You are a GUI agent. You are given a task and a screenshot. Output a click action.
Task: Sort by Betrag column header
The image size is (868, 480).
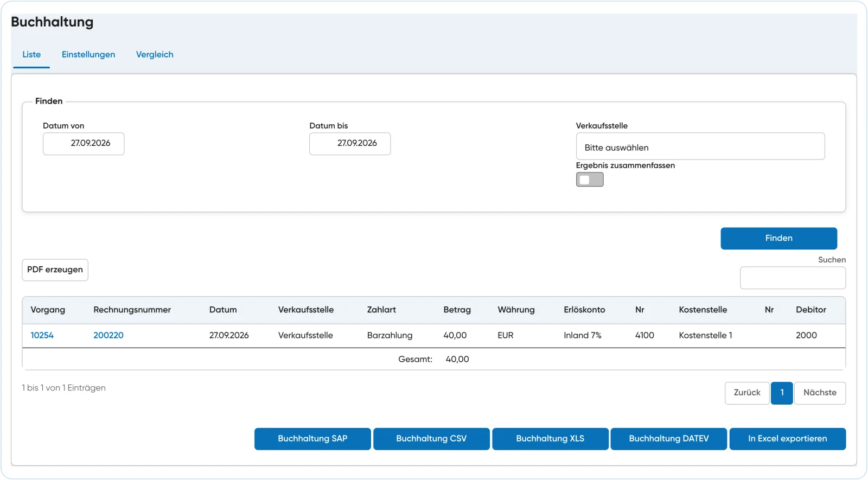pos(457,310)
